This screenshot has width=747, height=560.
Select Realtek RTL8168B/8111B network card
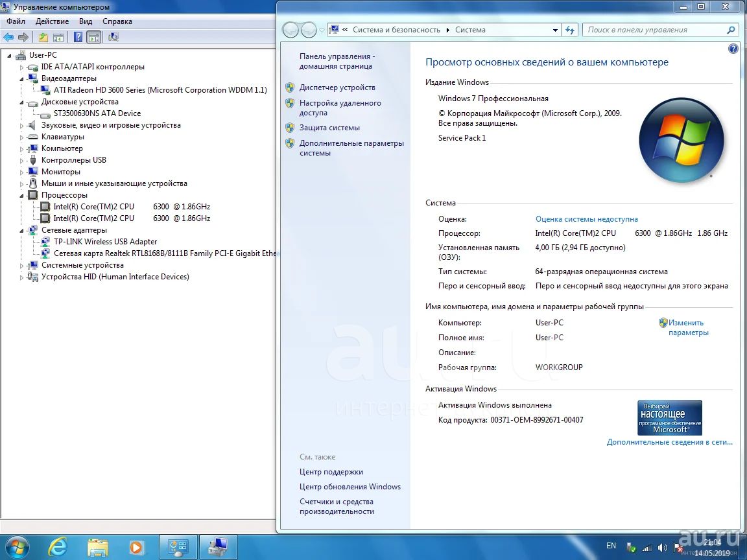pos(165,253)
